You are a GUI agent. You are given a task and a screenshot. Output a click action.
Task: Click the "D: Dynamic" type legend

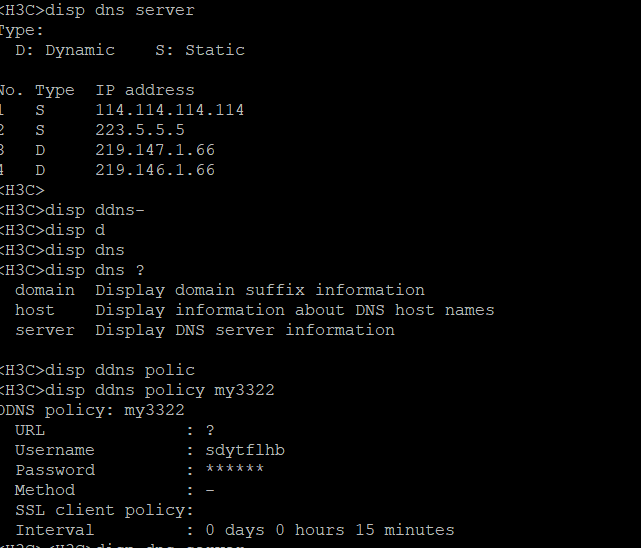click(65, 50)
